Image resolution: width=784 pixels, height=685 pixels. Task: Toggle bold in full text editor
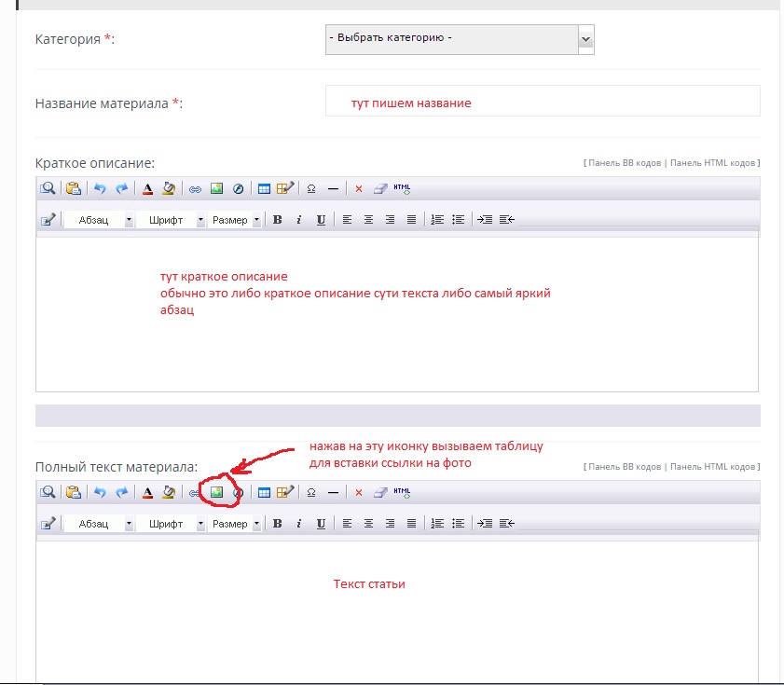(x=278, y=524)
